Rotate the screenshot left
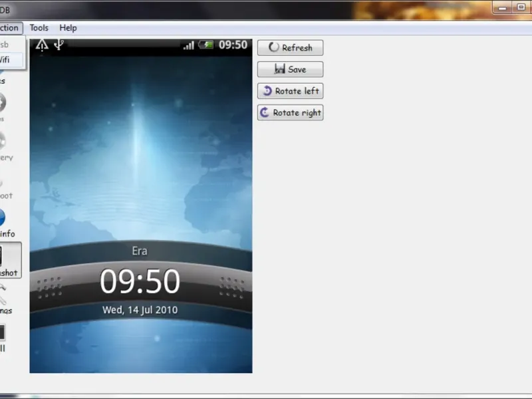The height and width of the screenshot is (399, 532). click(290, 91)
